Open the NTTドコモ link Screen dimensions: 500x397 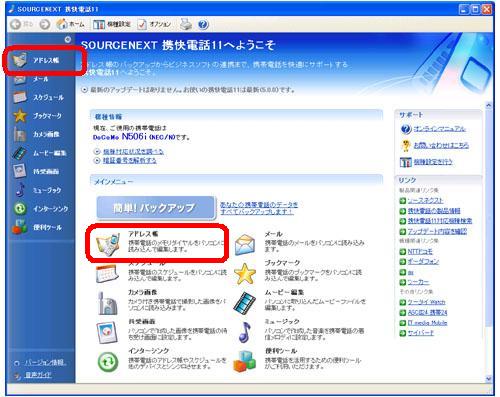pyautogui.click(x=420, y=251)
